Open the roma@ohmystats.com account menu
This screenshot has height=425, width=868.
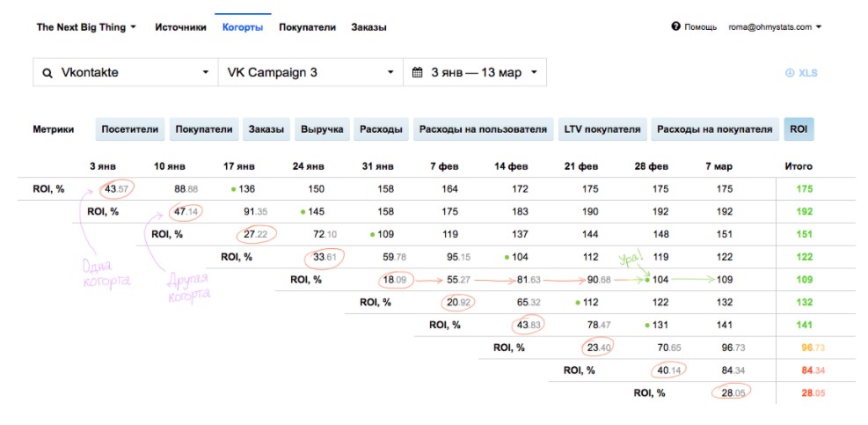[775, 26]
